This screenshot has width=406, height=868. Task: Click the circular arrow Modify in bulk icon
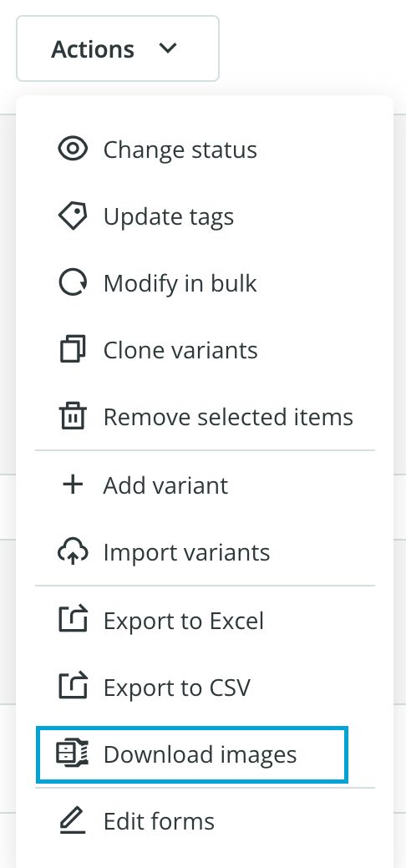tap(73, 283)
